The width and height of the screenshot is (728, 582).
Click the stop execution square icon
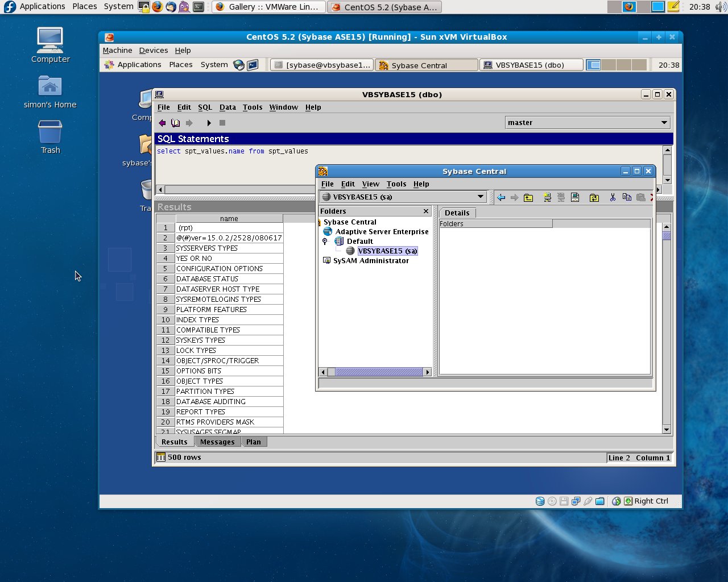[222, 123]
